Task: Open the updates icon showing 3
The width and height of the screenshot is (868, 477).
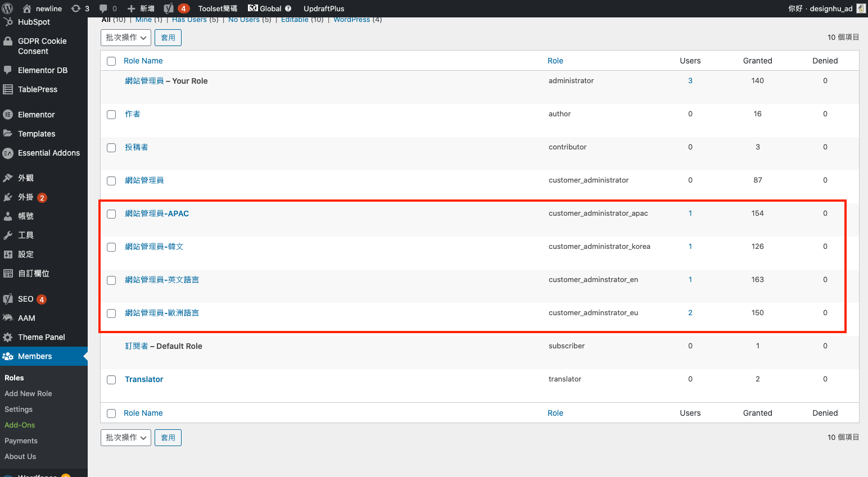Action: [x=76, y=8]
